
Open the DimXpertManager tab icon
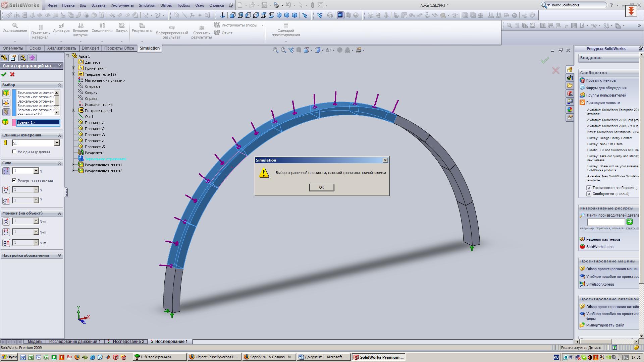(x=32, y=58)
